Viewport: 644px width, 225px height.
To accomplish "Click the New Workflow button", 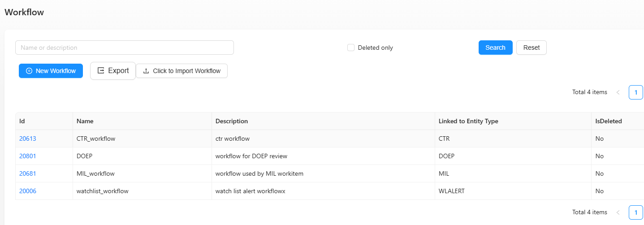I will (51, 71).
